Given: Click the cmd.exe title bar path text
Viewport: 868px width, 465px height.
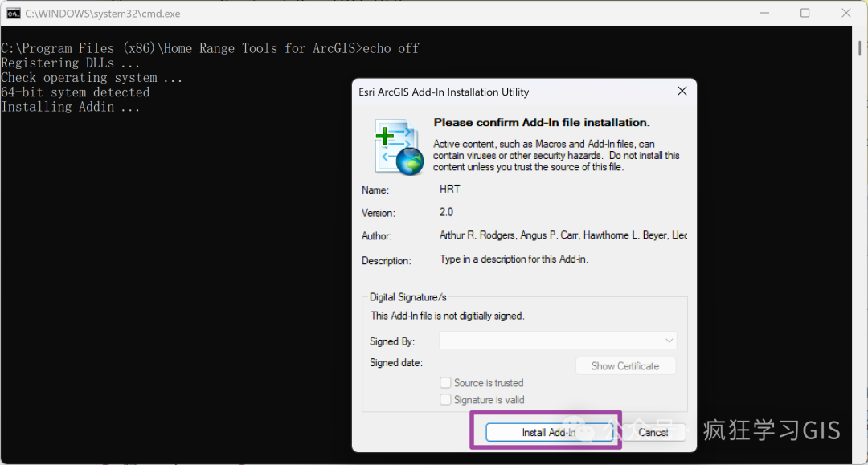Looking at the screenshot, I should pyautogui.click(x=103, y=14).
